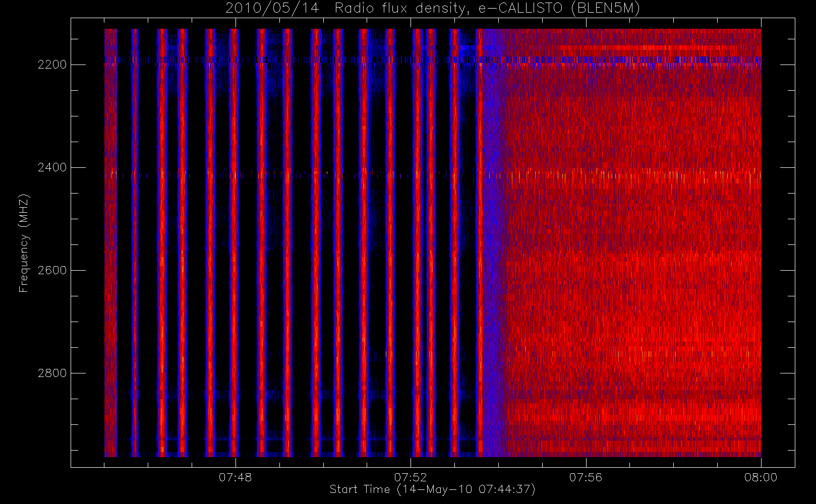Click the 07:56 time tick label
This screenshot has height=504, width=816.
tap(586, 477)
